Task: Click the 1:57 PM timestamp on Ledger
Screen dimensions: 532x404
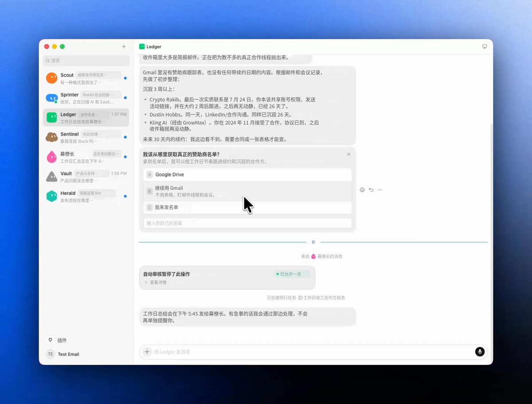Action: [119, 114]
